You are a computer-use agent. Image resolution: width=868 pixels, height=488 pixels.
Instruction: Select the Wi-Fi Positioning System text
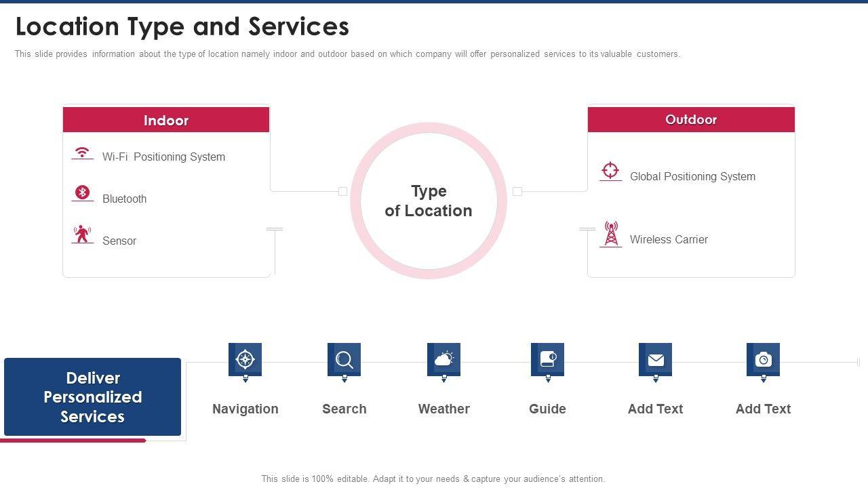point(163,157)
